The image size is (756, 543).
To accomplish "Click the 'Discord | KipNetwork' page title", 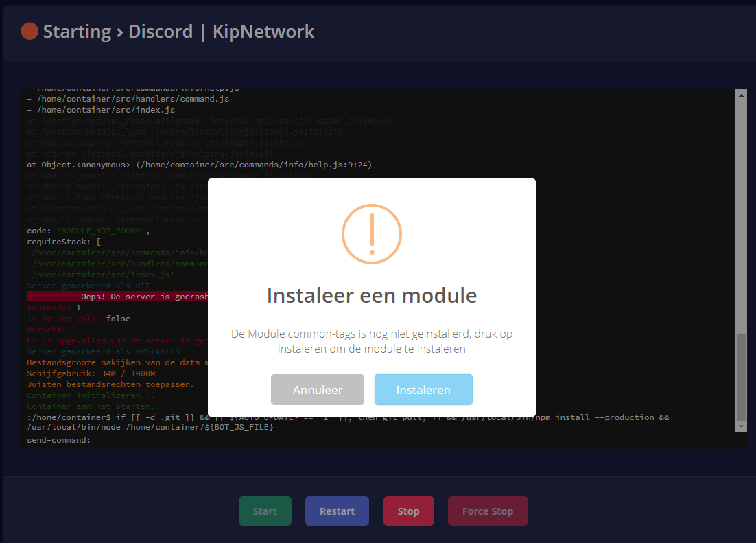I will (221, 32).
